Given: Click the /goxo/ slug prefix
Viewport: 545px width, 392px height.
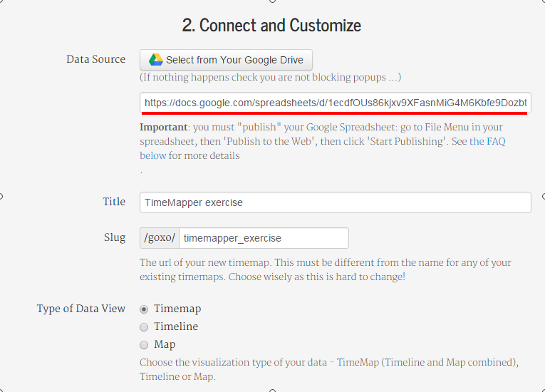Looking at the screenshot, I should tap(160, 238).
